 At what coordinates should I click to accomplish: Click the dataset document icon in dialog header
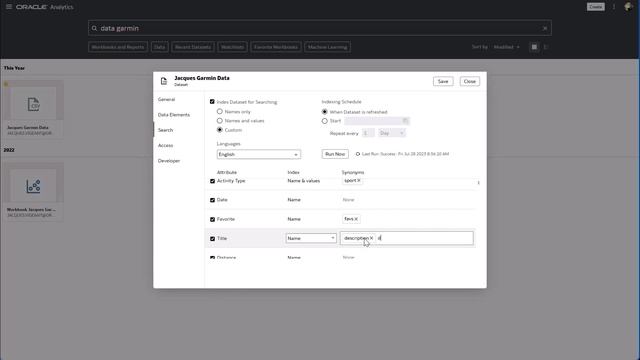[x=164, y=81]
